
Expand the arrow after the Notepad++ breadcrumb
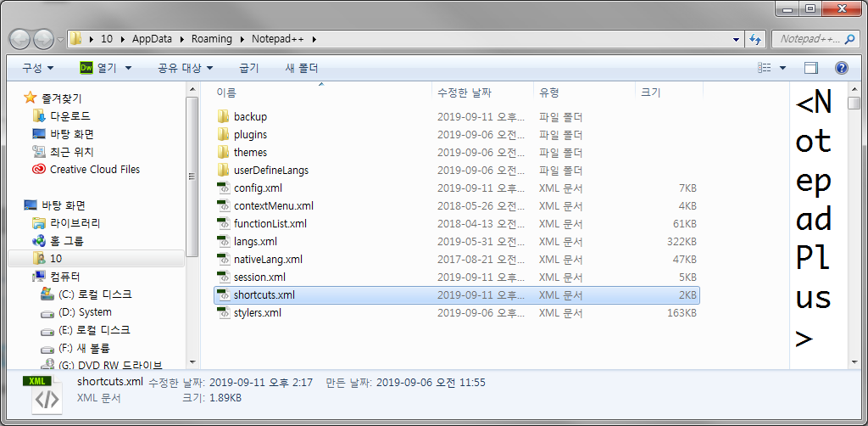(314, 39)
